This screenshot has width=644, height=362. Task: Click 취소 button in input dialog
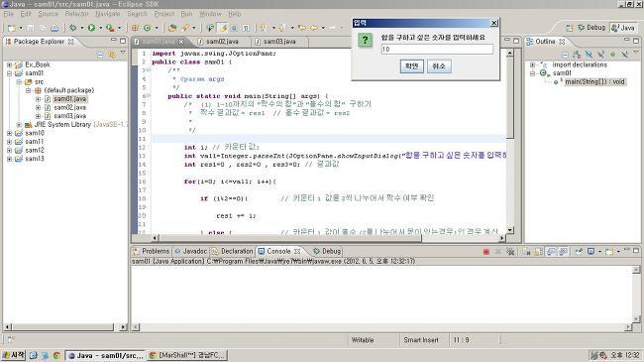pos(439,65)
